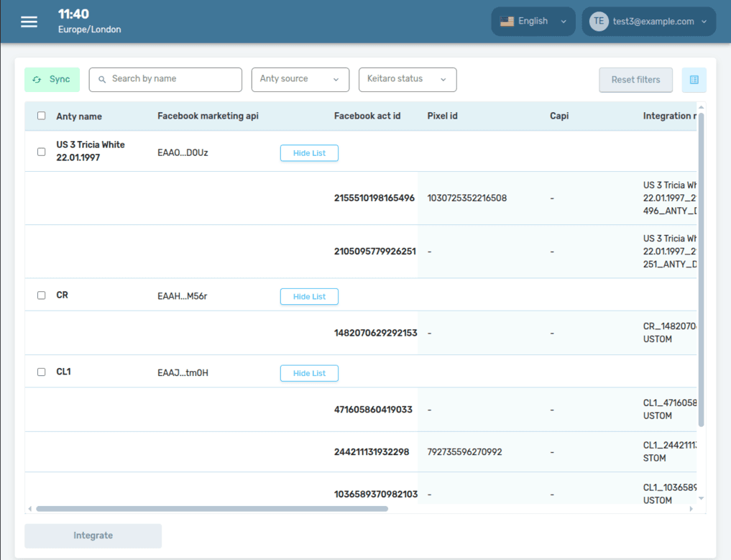Click the scroll up arrow of table

click(701, 107)
